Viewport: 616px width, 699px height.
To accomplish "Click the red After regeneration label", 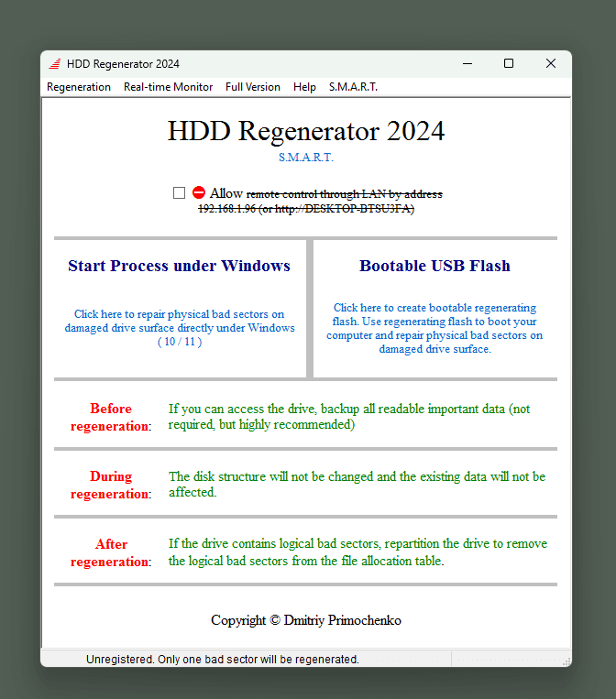I will point(111,552).
